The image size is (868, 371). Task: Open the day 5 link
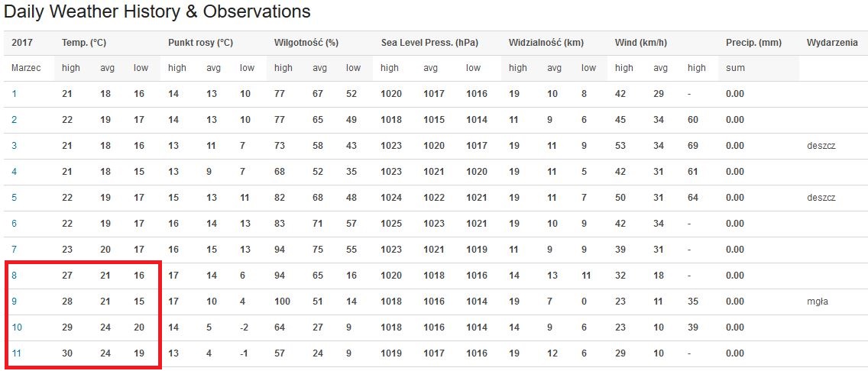[15, 198]
